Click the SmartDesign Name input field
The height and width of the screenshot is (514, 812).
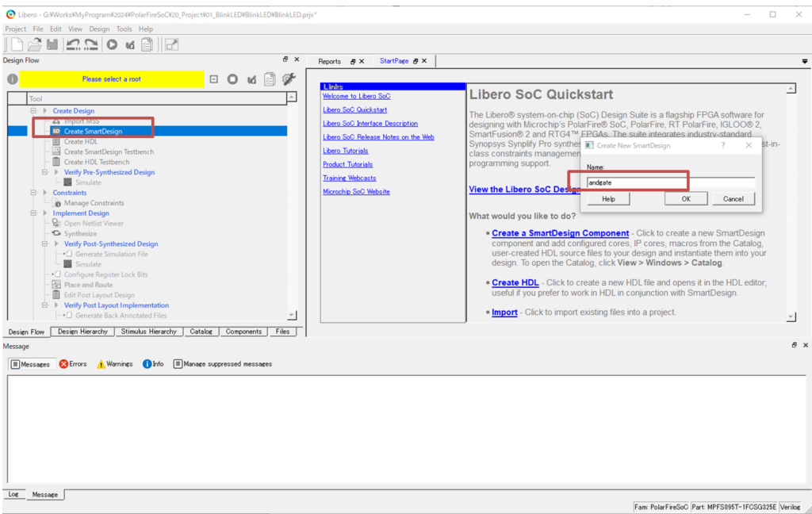(x=670, y=182)
